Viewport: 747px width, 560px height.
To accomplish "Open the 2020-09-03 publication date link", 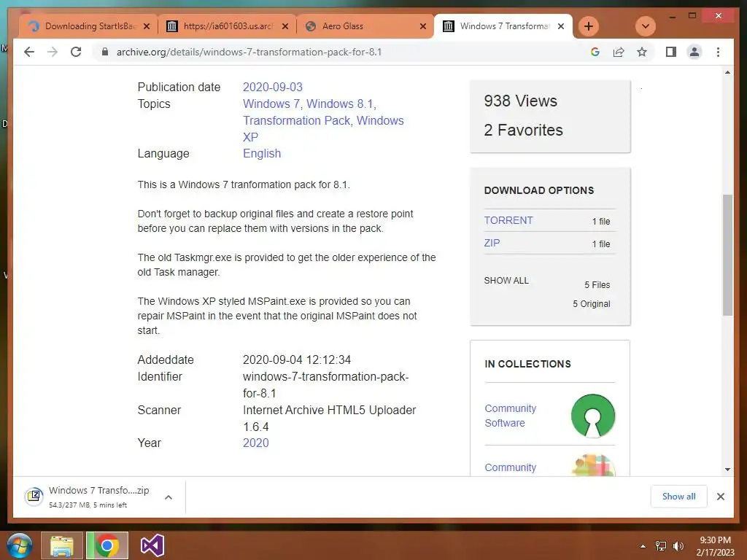I will 273,87.
